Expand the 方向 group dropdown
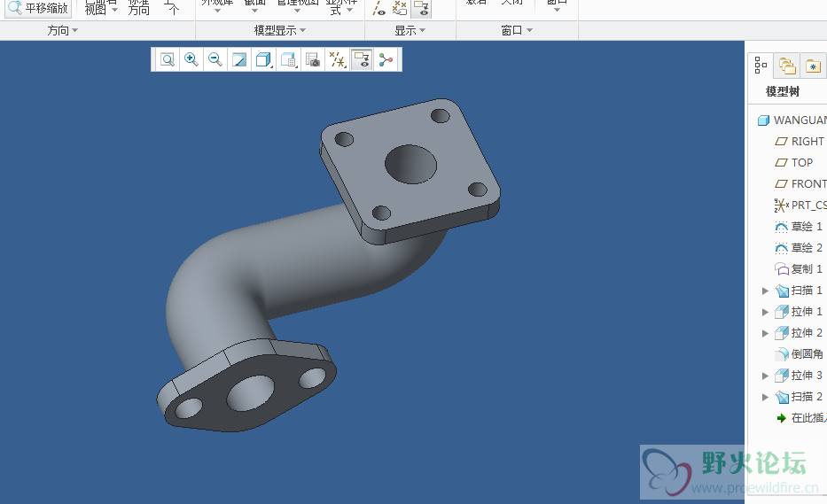 (x=63, y=31)
